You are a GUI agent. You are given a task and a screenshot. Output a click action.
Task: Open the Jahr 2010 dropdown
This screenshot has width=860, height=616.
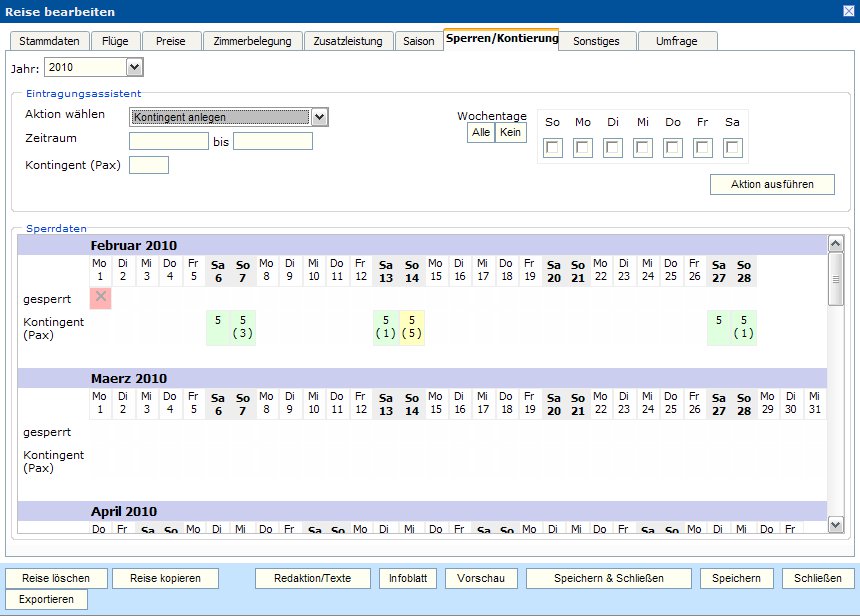click(135, 67)
